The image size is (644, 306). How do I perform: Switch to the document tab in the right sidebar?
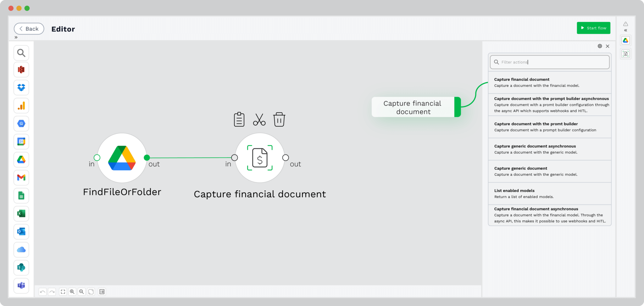pyautogui.click(x=625, y=53)
